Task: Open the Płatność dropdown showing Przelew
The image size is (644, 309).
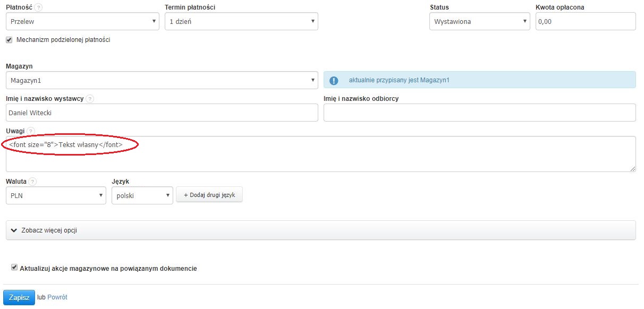Action: tap(82, 22)
